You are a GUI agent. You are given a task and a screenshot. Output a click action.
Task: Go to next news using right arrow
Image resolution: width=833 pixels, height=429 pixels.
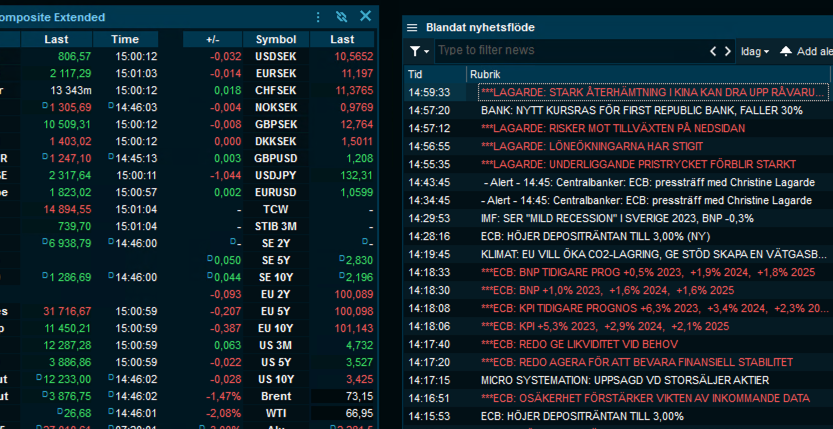pos(728,51)
